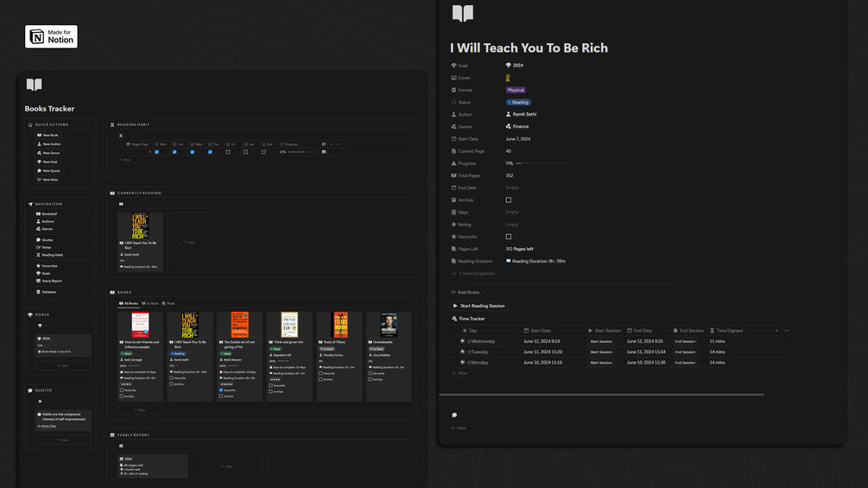The height and width of the screenshot is (488, 868).
Task: Switch to the All Books tab
Action: tap(129, 303)
